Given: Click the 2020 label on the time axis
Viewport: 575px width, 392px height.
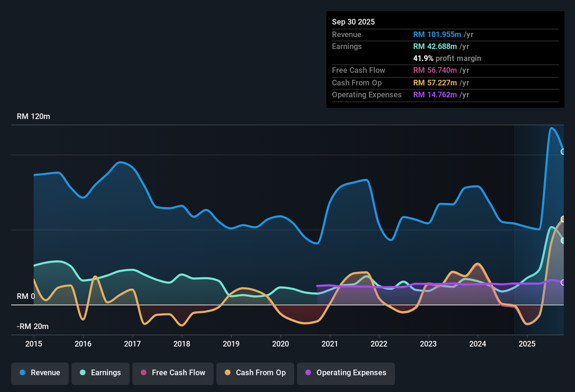Looking at the screenshot, I should (x=280, y=344).
